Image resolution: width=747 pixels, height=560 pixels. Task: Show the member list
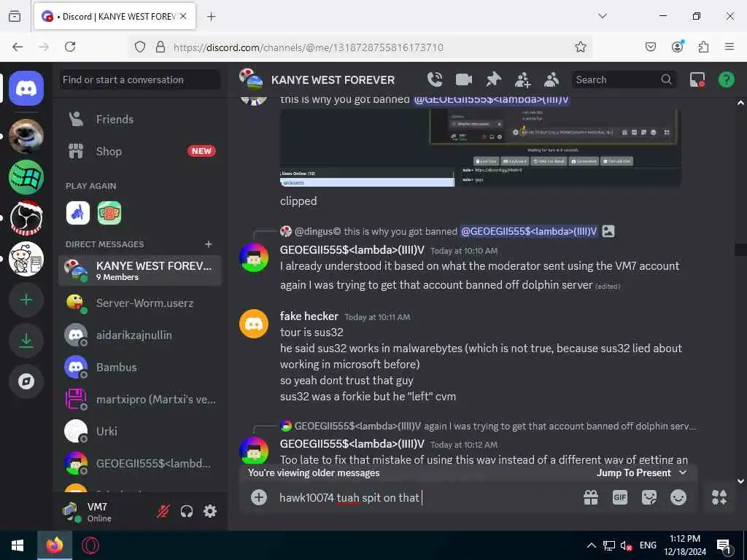click(551, 79)
